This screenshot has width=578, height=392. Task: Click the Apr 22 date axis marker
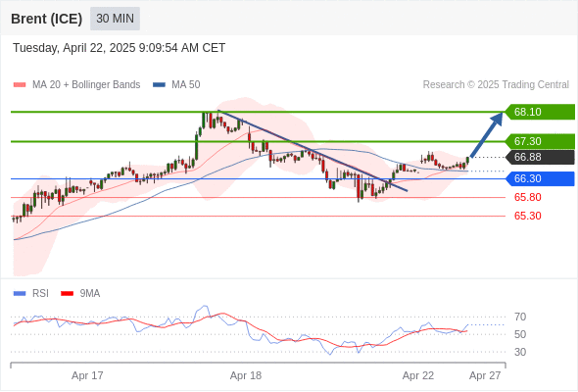pos(418,375)
